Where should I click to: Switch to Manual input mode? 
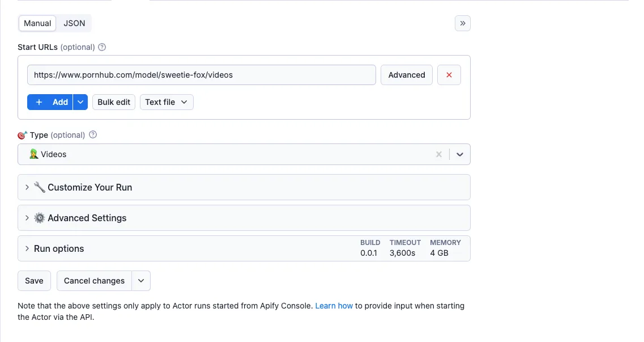(x=37, y=23)
